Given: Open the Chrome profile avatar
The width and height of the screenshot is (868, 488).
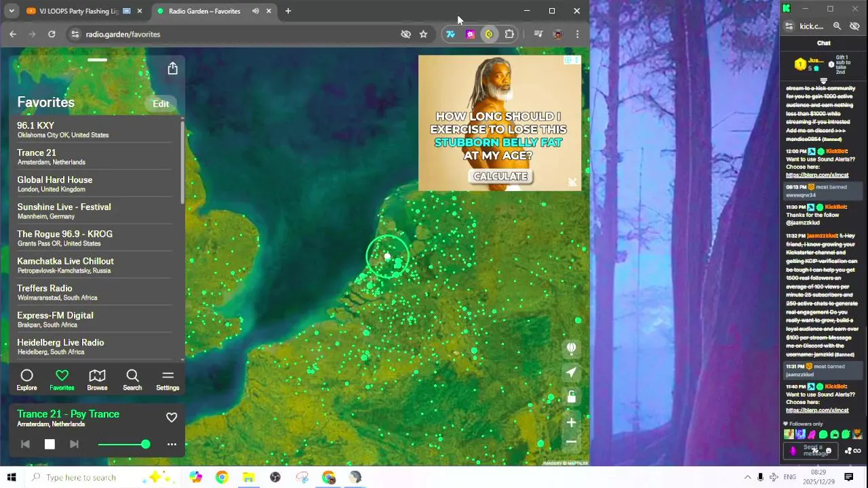Looking at the screenshot, I should tap(557, 34).
